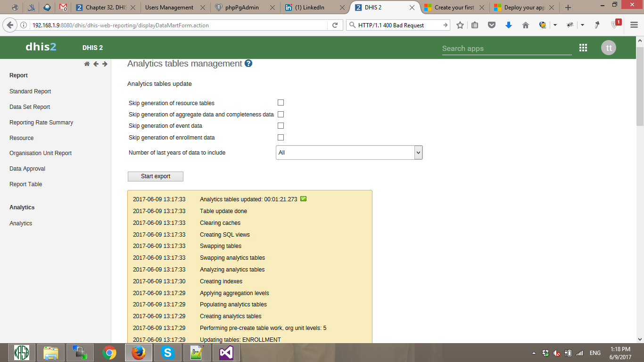Go to DHIS home via sidebar house icon

(x=87, y=64)
